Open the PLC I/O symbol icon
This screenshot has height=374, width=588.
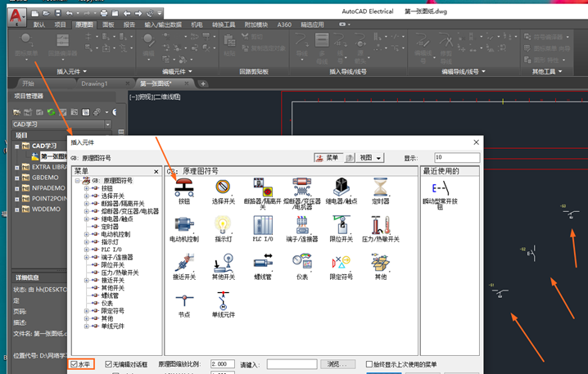[263, 225]
